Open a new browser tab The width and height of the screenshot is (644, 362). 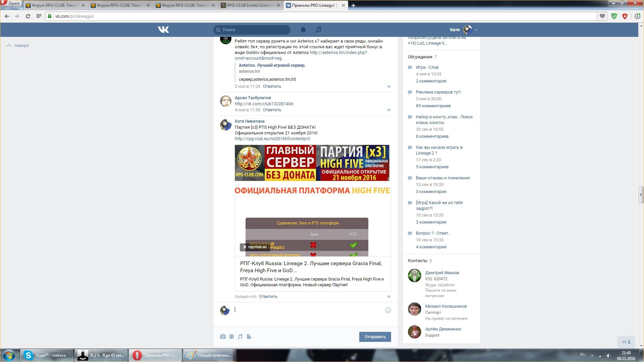353,5
